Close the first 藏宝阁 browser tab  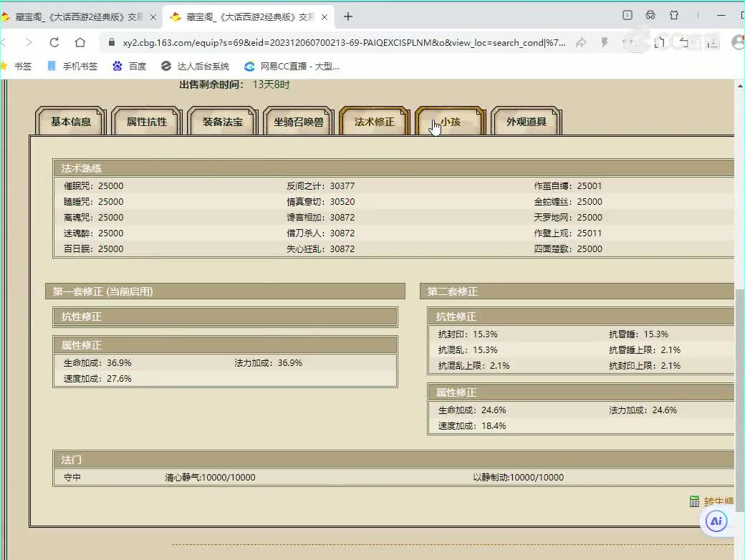pos(153,17)
